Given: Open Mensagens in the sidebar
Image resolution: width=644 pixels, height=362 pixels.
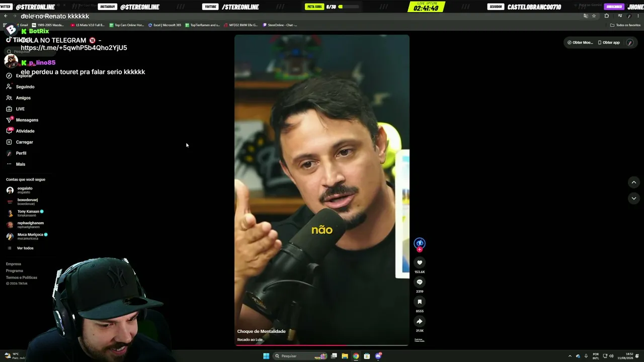Looking at the screenshot, I should pyautogui.click(x=22, y=120).
